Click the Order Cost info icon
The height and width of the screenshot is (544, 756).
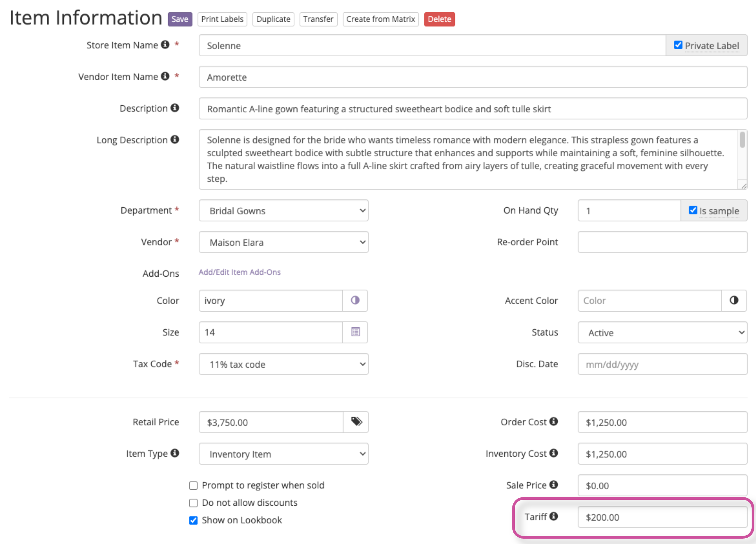click(x=554, y=421)
